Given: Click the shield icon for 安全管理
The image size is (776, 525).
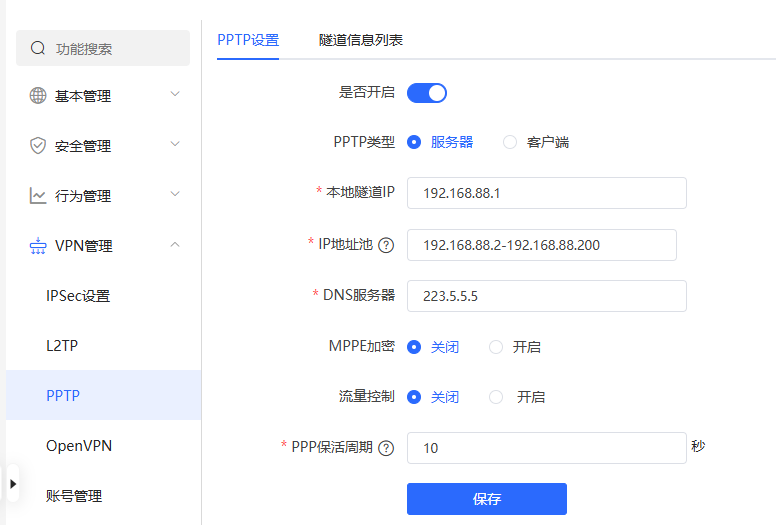Looking at the screenshot, I should 38,145.
